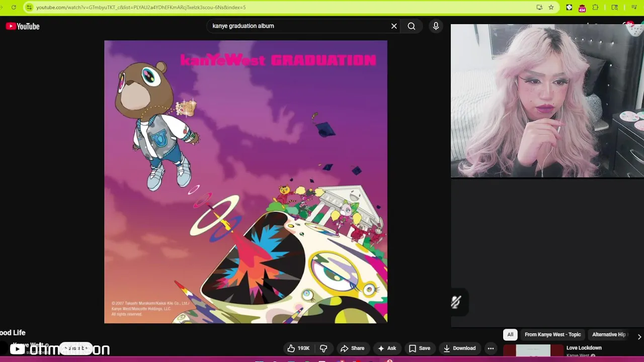
Task: Select the Alternative Hip chip
Action: tap(609, 335)
